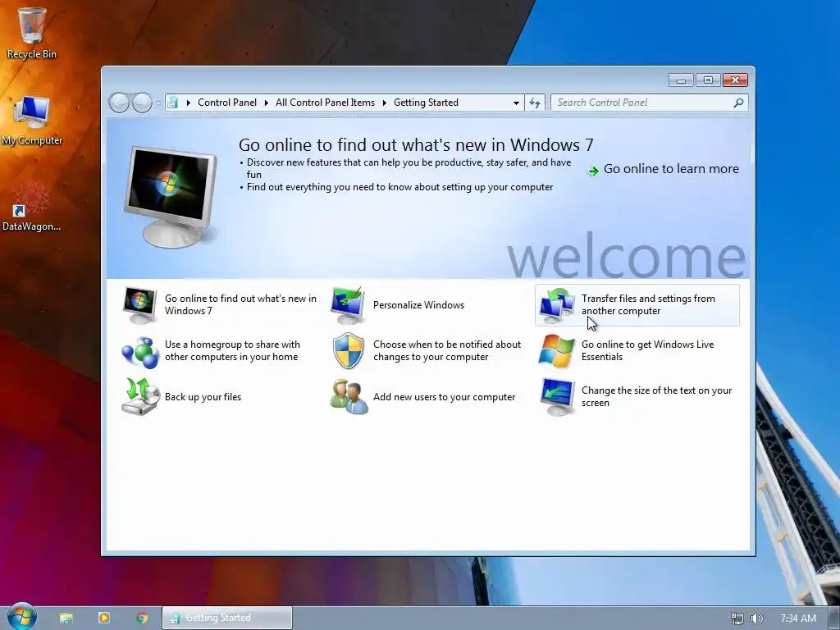840x630 pixels.
Task: Expand the arrow after All Control Panel Items
Action: click(384, 103)
